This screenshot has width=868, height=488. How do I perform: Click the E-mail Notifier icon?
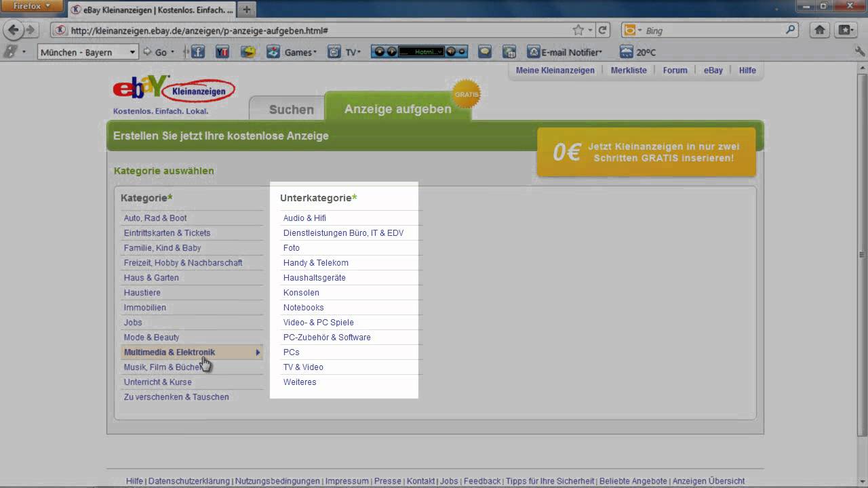[x=534, y=52]
